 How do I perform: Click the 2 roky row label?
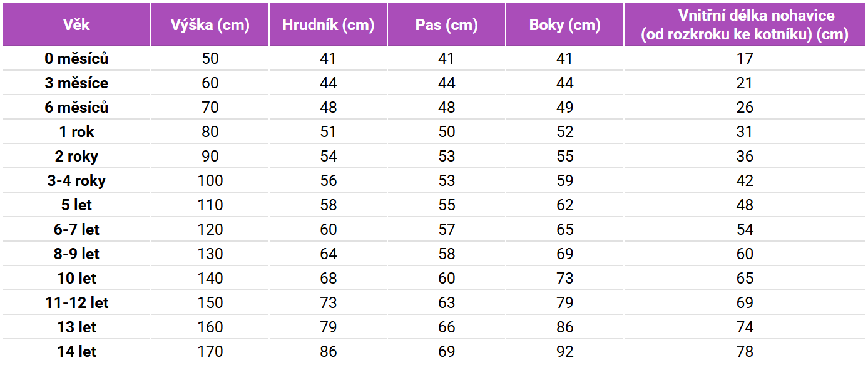tap(76, 157)
